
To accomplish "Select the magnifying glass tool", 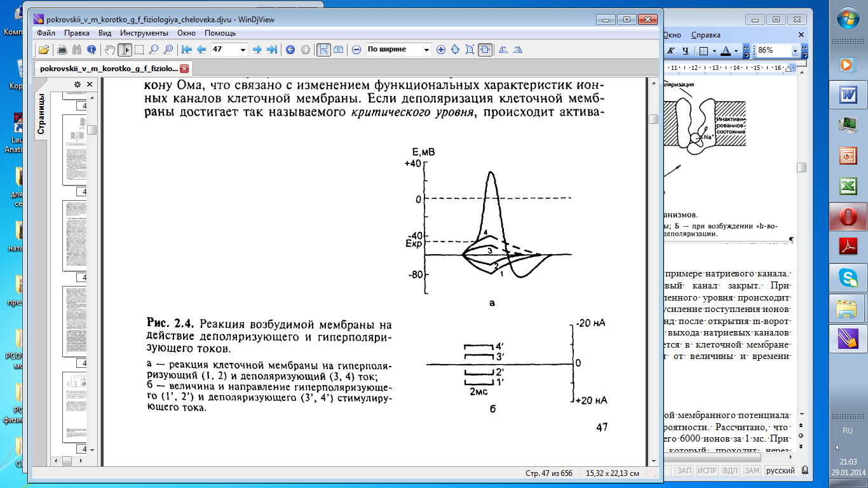I will 153,50.
